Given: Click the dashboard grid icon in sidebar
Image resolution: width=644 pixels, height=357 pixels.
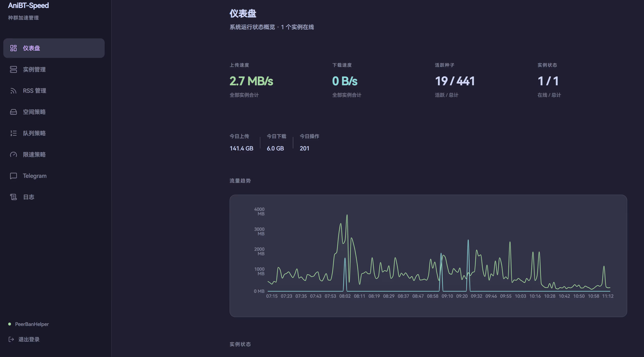Looking at the screenshot, I should pyautogui.click(x=13, y=48).
